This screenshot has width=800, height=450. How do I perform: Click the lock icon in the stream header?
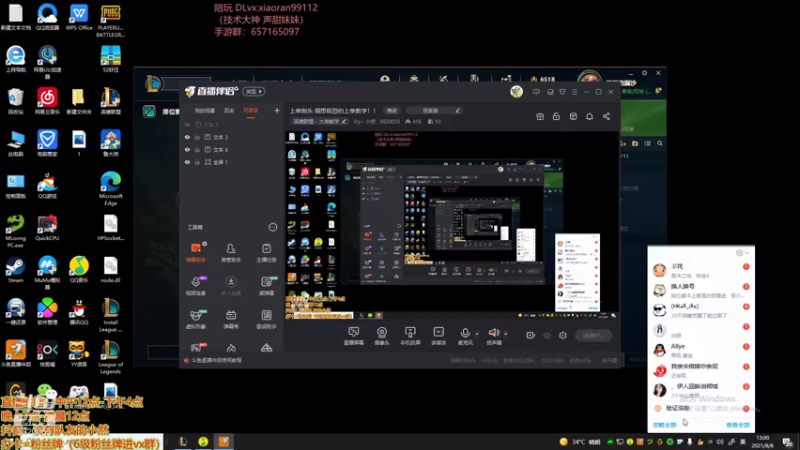(556, 116)
